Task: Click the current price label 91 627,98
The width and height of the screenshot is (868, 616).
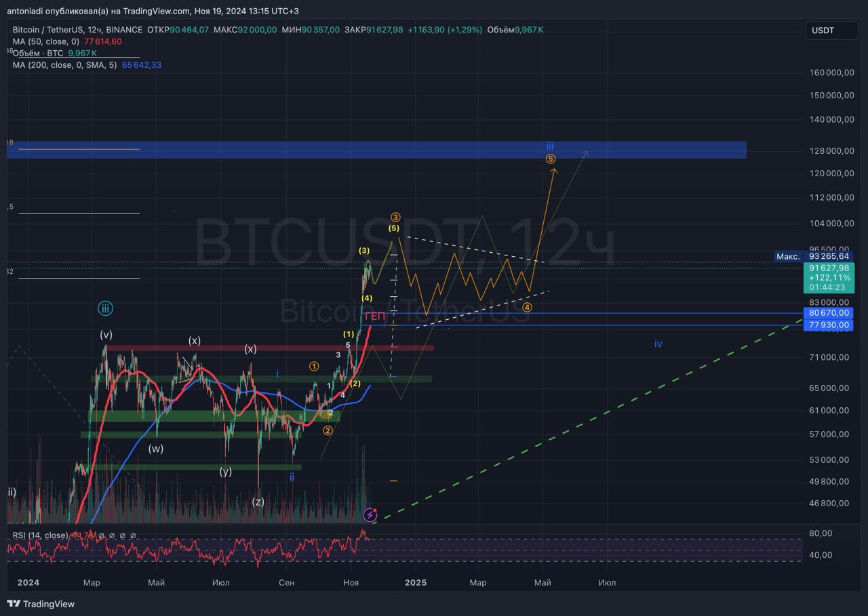Action: click(x=829, y=268)
